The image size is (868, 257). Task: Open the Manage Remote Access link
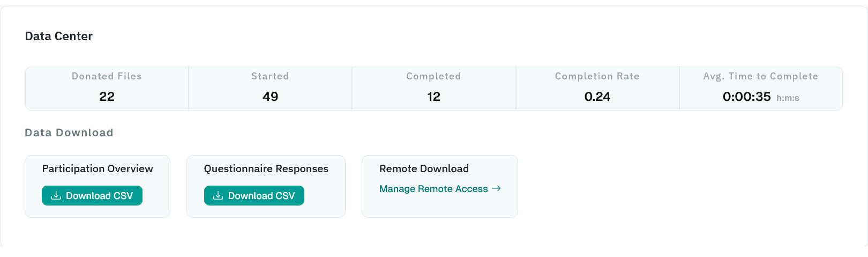tap(433, 189)
